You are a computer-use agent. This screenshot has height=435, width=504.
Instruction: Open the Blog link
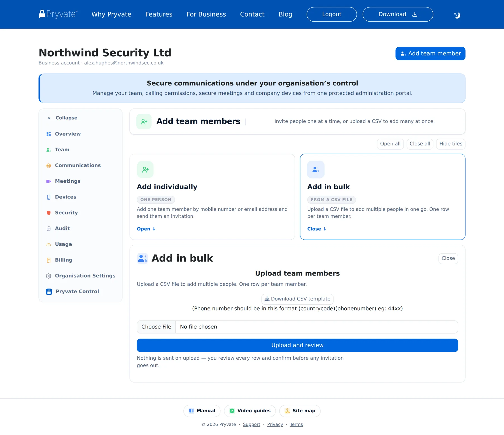click(285, 14)
